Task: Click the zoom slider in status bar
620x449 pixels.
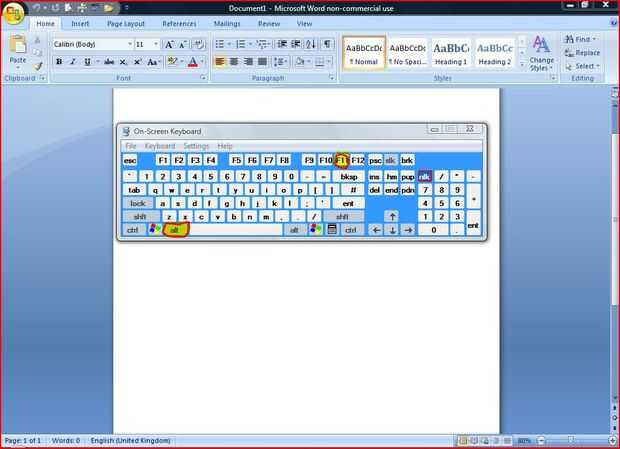Action: 571,440
